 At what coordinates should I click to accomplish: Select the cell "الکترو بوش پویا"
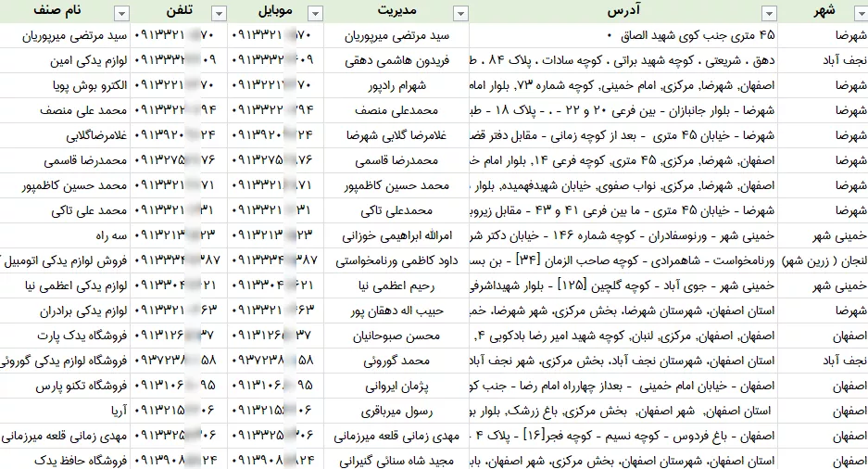tap(65, 85)
